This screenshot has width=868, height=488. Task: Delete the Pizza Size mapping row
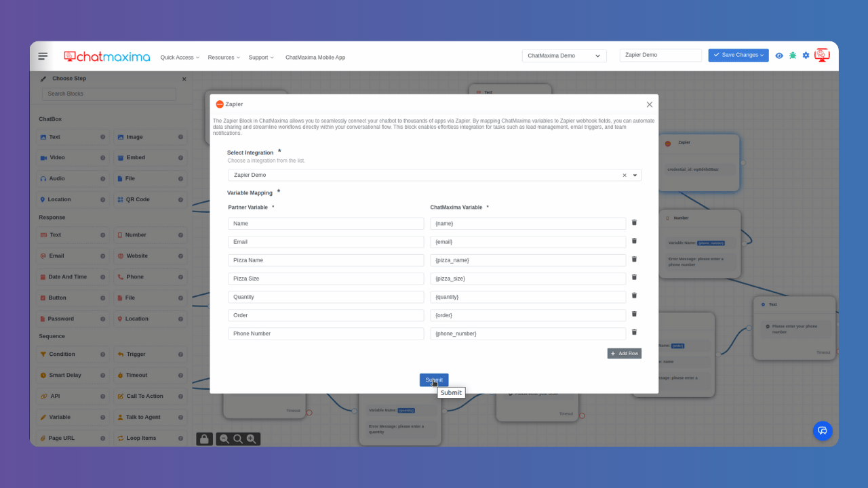point(634,277)
